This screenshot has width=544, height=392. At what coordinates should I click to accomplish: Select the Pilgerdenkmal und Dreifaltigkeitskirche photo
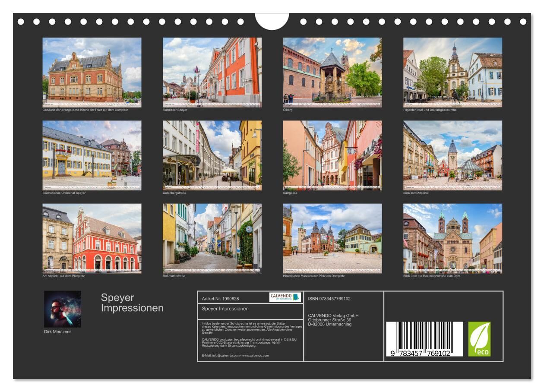tap(452, 72)
